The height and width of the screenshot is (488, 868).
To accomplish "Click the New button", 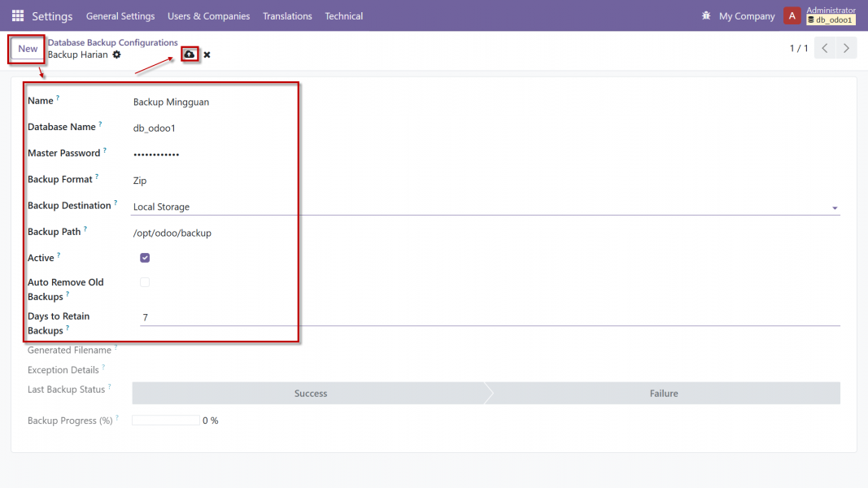I will pos(28,49).
